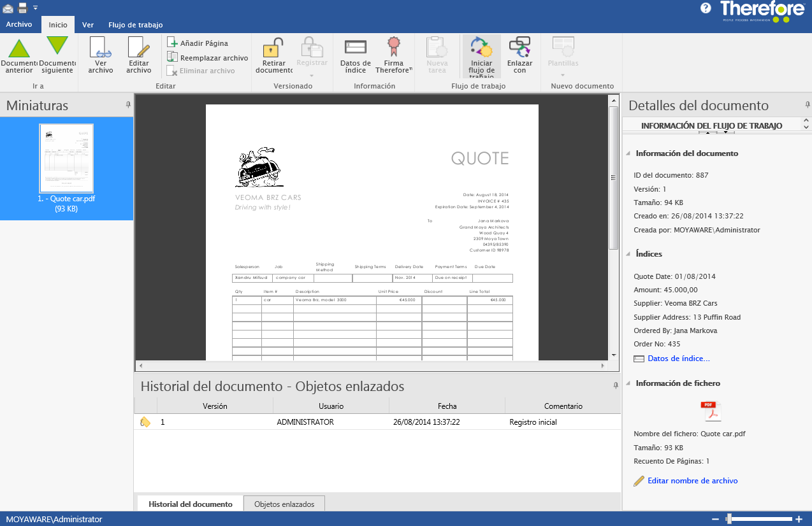Click the send-by-mail envelope icon in title bar
Screen dimensions: 812x526
[x=8, y=8]
